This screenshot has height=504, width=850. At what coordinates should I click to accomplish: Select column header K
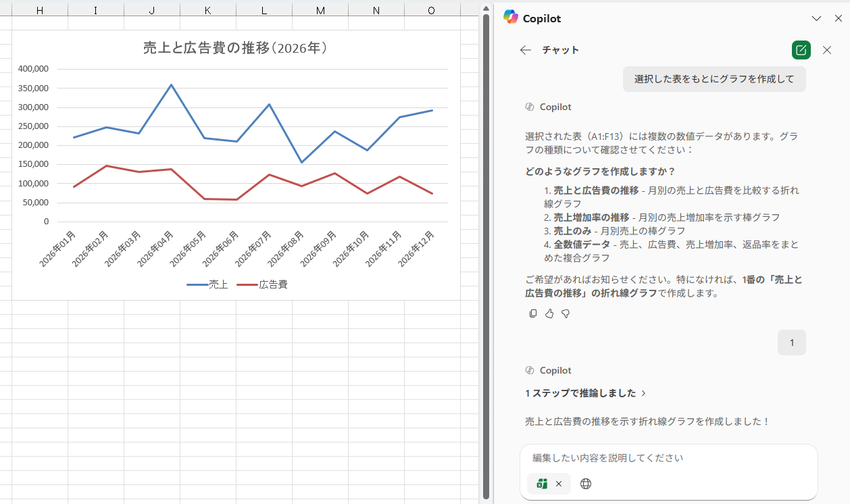(207, 10)
